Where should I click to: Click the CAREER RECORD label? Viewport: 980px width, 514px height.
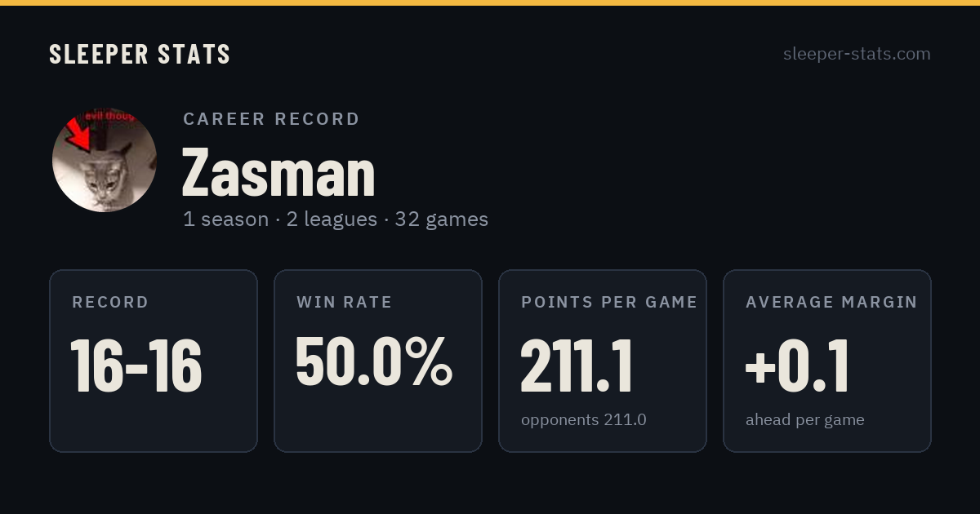[271, 119]
